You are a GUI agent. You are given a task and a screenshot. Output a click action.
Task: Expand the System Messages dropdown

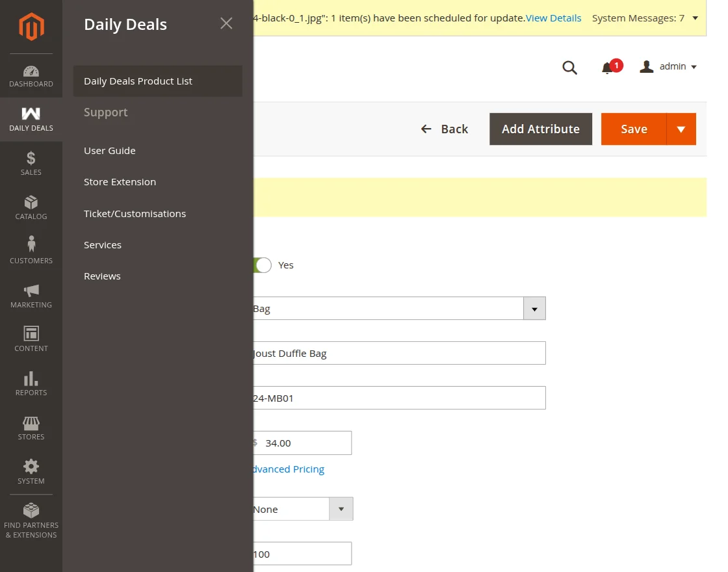point(695,18)
